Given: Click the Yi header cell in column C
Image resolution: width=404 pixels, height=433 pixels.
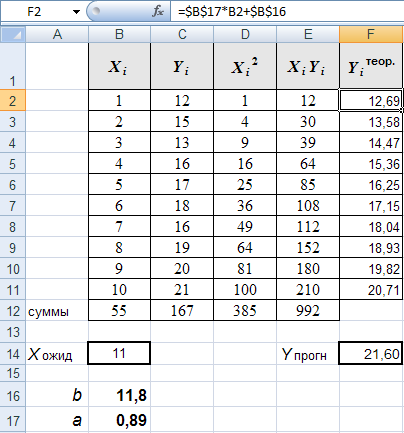Looking at the screenshot, I should [x=182, y=66].
